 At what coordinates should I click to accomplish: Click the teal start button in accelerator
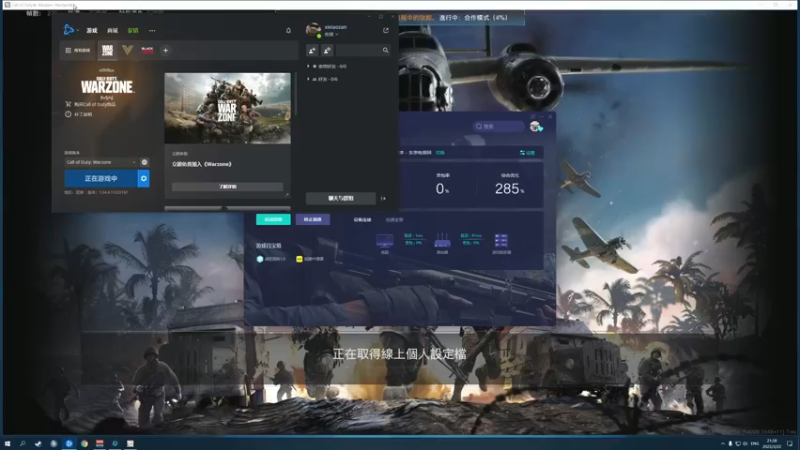(273, 219)
